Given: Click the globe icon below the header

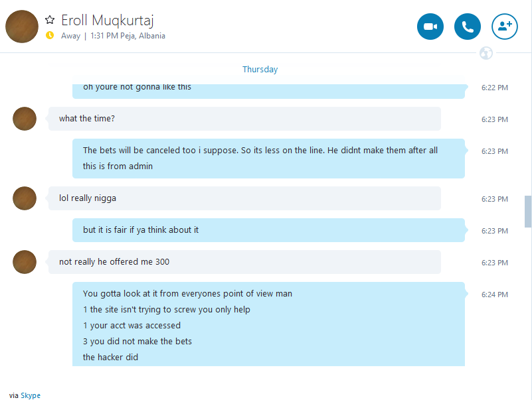Looking at the screenshot, I should pyautogui.click(x=486, y=53).
